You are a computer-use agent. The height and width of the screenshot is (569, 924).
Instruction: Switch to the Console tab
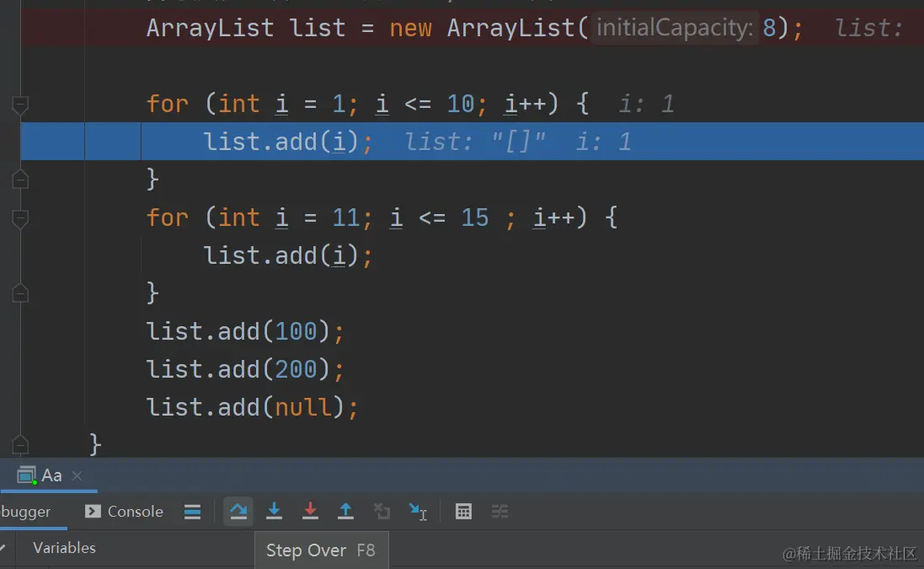(x=125, y=511)
